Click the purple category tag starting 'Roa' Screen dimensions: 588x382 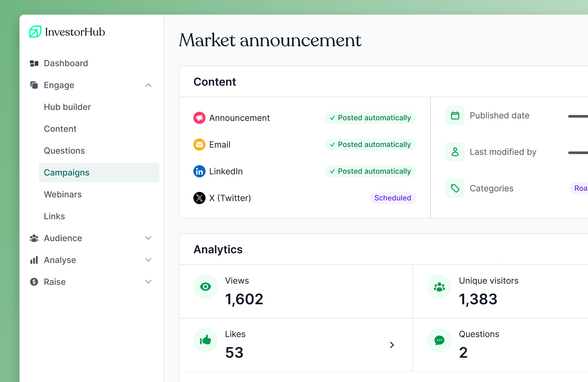[x=579, y=188]
